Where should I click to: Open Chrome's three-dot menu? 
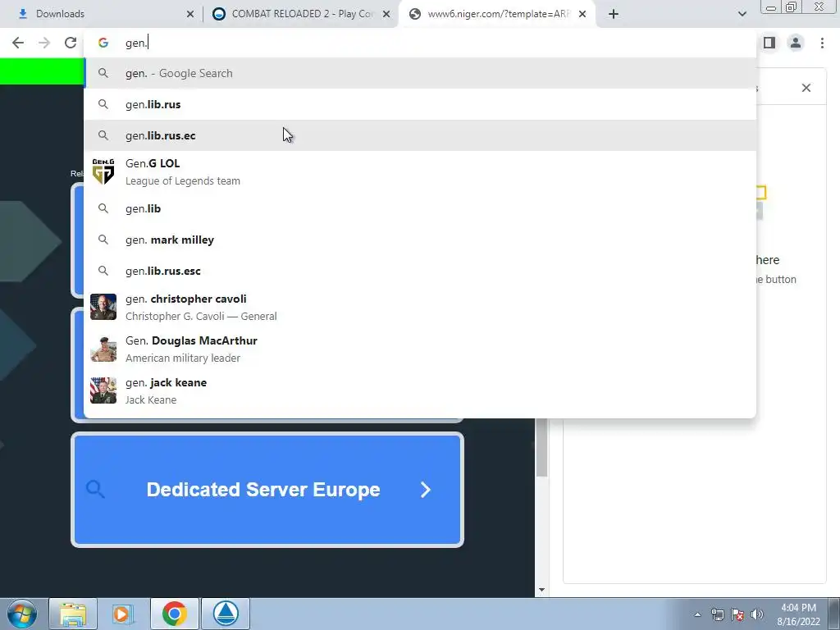(822, 43)
